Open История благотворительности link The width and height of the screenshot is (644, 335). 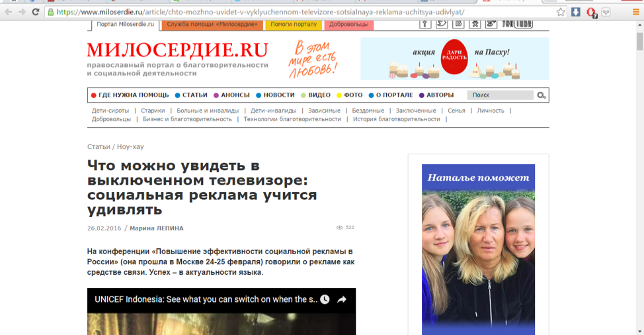(396, 119)
